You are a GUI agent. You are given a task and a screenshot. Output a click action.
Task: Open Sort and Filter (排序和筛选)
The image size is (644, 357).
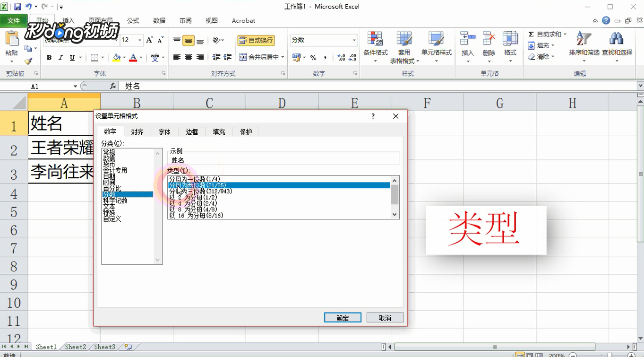(x=584, y=47)
